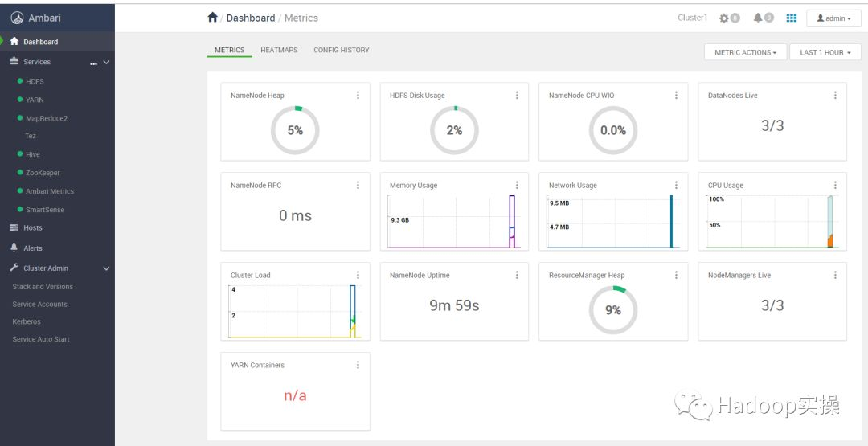868x446 pixels.
Task: Open YARN Containers widget options menu
Action: (358, 365)
